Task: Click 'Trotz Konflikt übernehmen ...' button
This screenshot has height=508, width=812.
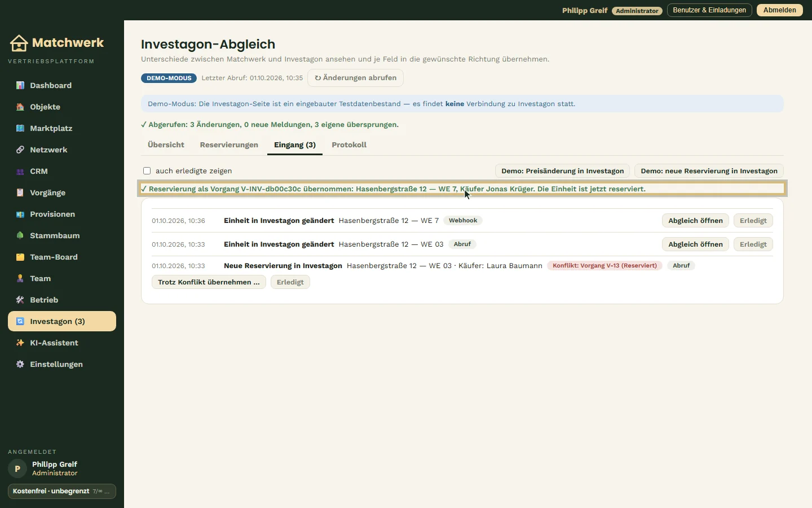Action: click(209, 282)
